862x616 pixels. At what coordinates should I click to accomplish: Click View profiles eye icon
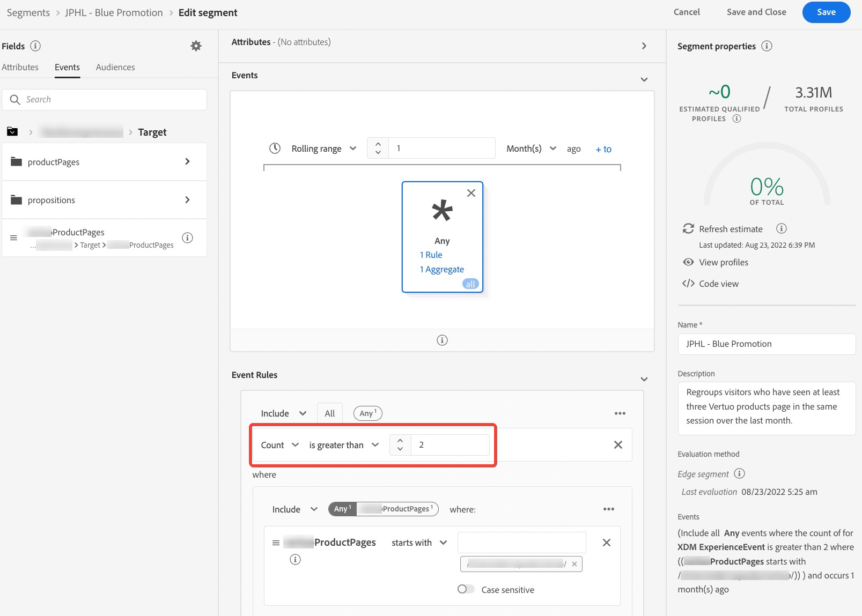[x=688, y=262]
